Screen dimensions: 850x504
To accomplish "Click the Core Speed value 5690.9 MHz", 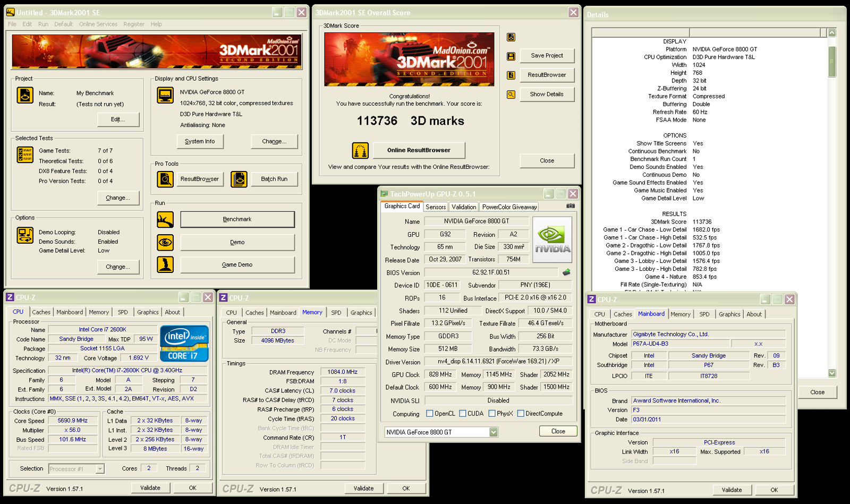I will point(73,421).
